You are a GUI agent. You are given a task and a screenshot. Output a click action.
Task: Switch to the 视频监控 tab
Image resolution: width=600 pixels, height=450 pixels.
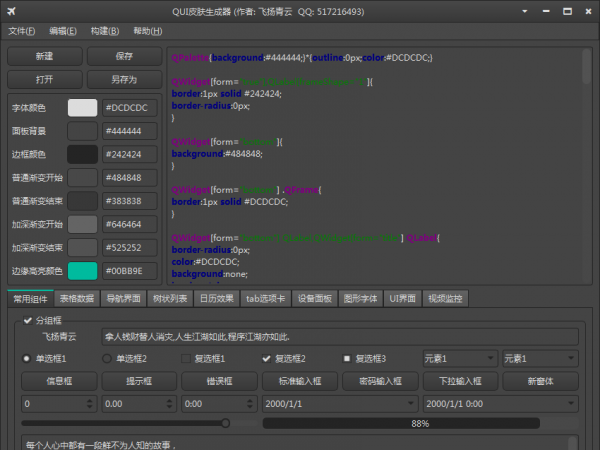pos(447,298)
